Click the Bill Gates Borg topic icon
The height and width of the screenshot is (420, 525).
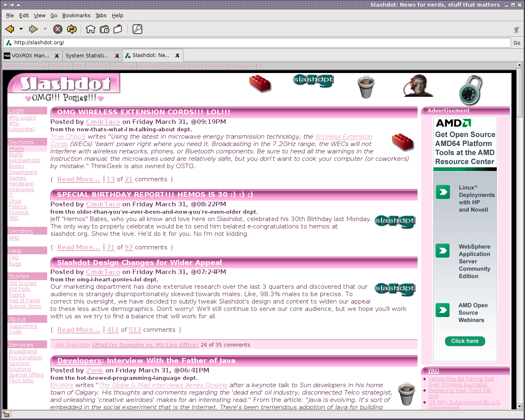pos(418,86)
